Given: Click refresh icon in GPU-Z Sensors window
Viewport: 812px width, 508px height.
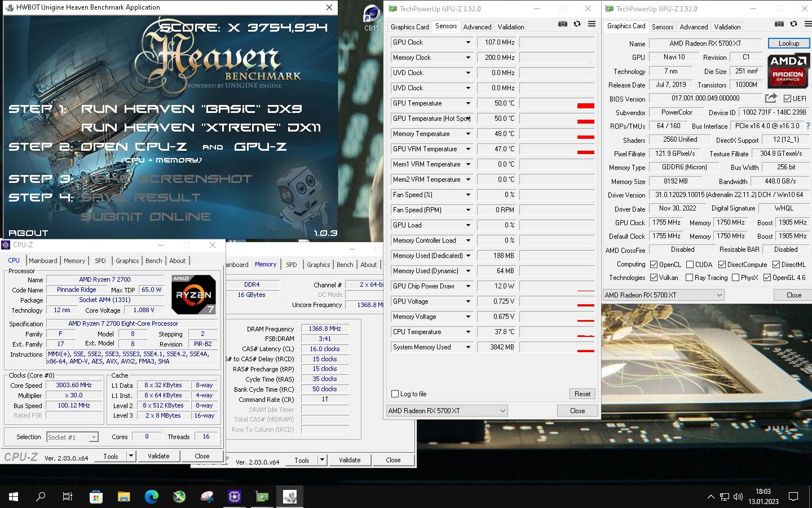Looking at the screenshot, I should [x=577, y=24].
